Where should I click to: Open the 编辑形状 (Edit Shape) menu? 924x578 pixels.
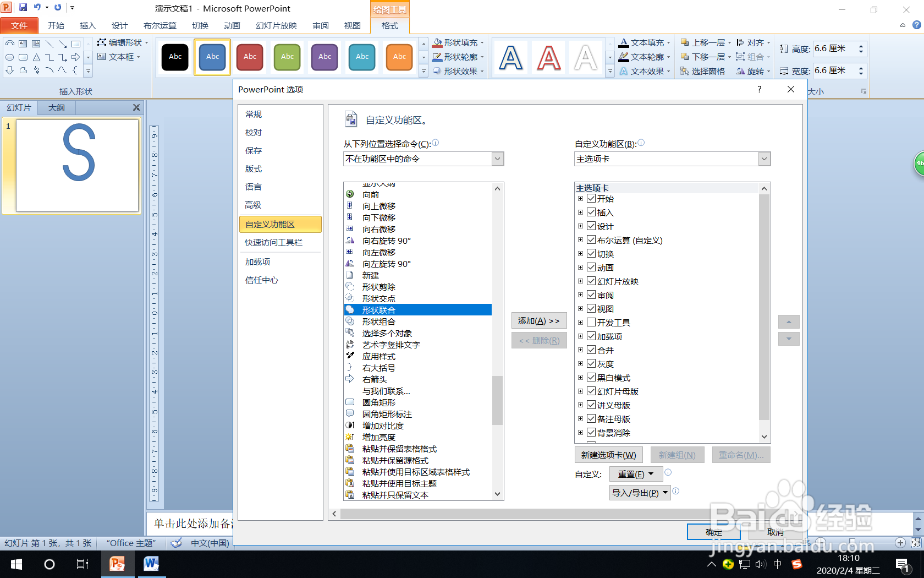122,42
